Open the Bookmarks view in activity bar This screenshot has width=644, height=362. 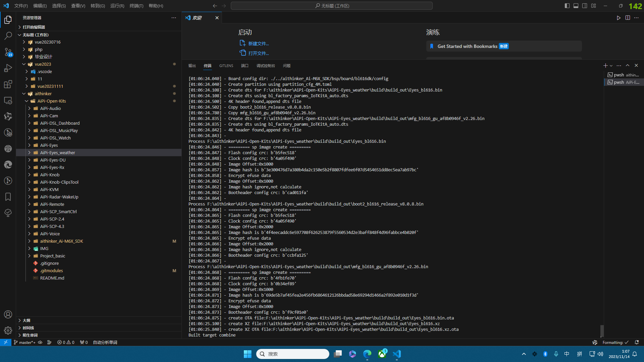8,197
